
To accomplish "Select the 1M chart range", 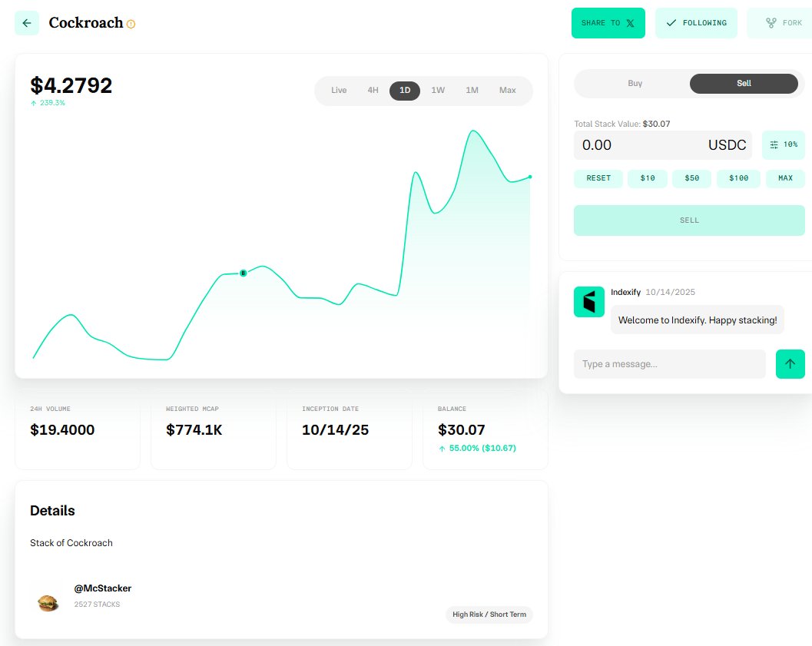I will pos(472,90).
